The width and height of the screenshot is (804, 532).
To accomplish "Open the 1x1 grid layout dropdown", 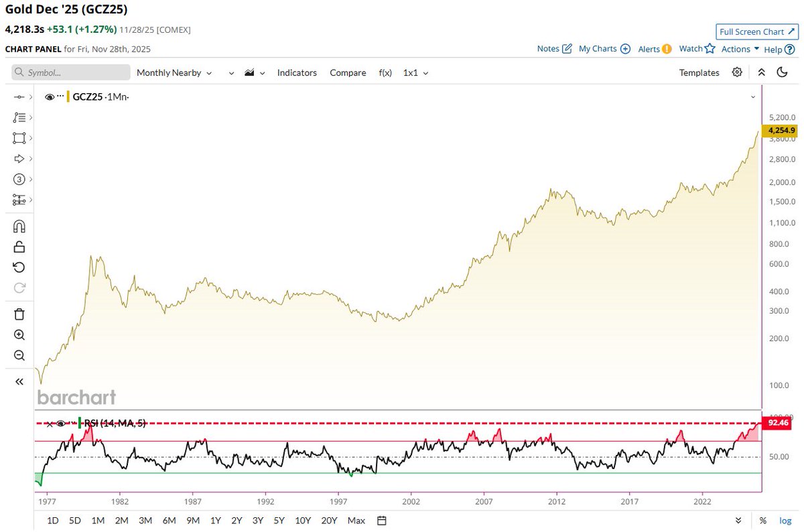I will point(415,72).
